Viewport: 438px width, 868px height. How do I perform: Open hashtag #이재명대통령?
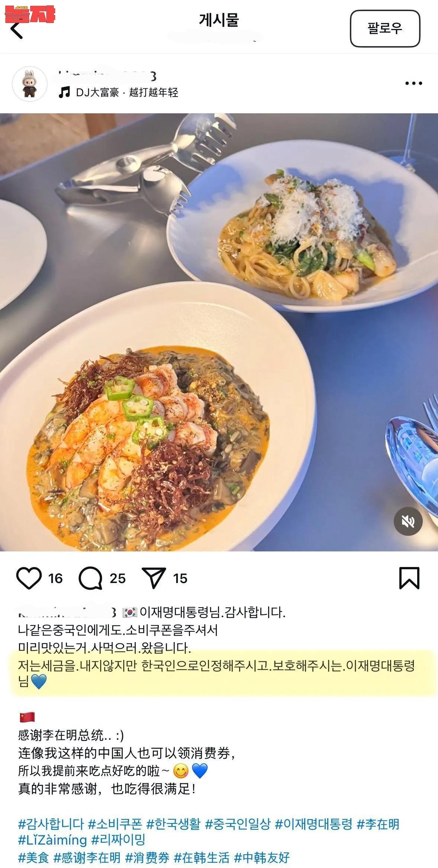point(313,824)
